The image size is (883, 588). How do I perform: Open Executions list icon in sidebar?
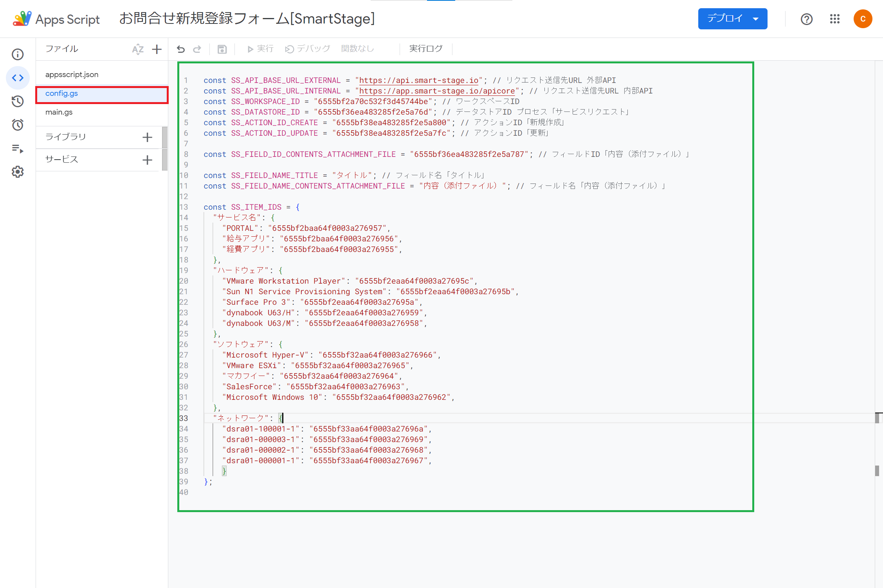click(18, 149)
